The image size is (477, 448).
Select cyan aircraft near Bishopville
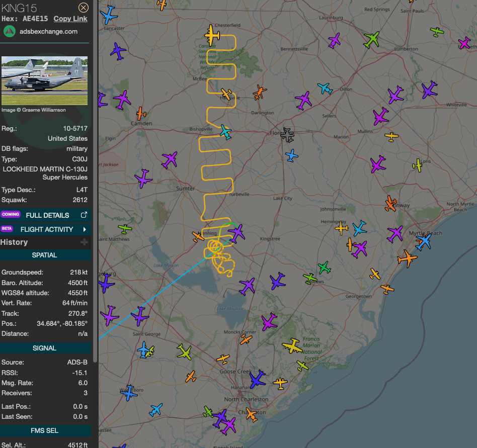click(226, 132)
